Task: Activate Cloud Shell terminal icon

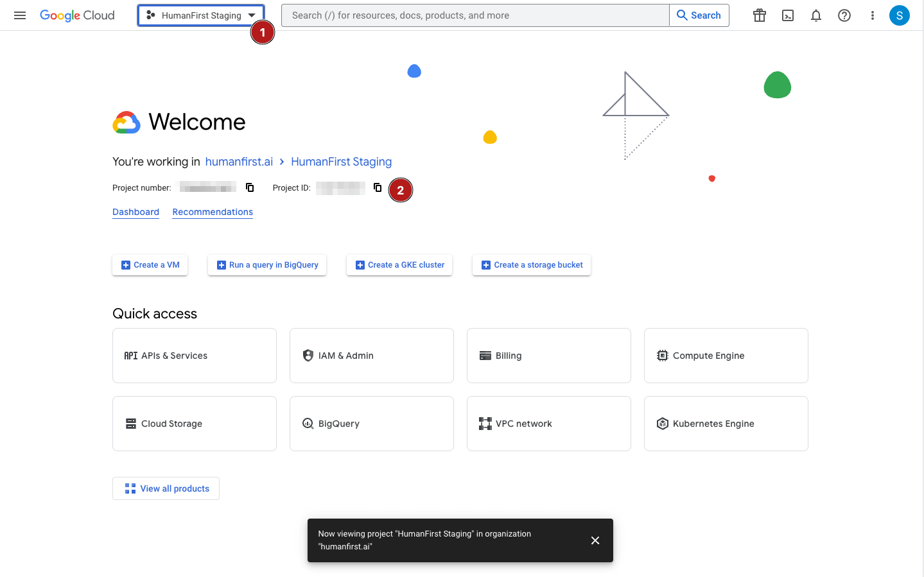Action: pos(788,15)
